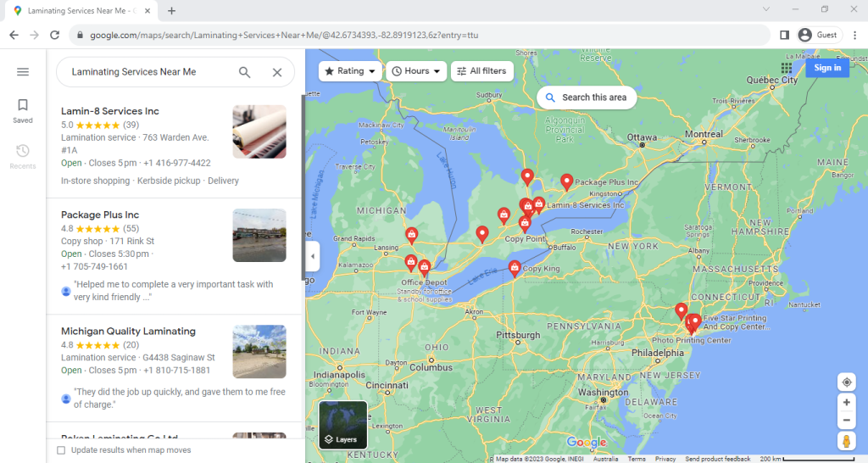Zoom in on the map

[x=847, y=403]
